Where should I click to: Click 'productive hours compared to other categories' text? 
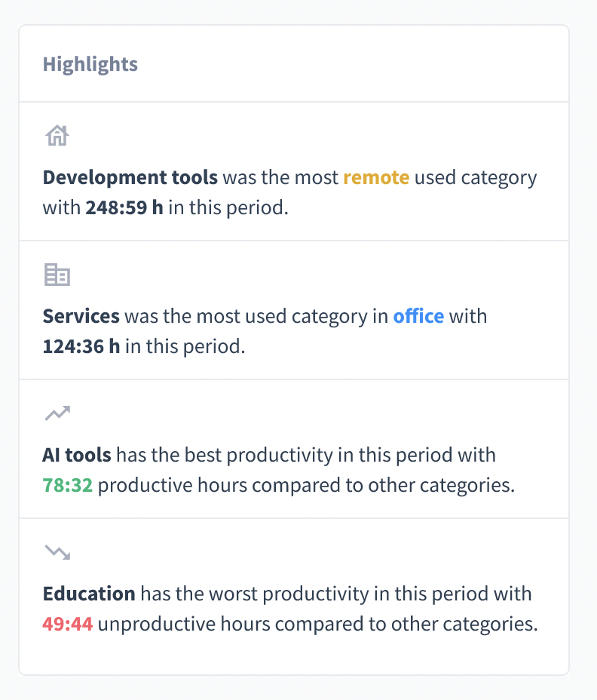[x=306, y=485]
